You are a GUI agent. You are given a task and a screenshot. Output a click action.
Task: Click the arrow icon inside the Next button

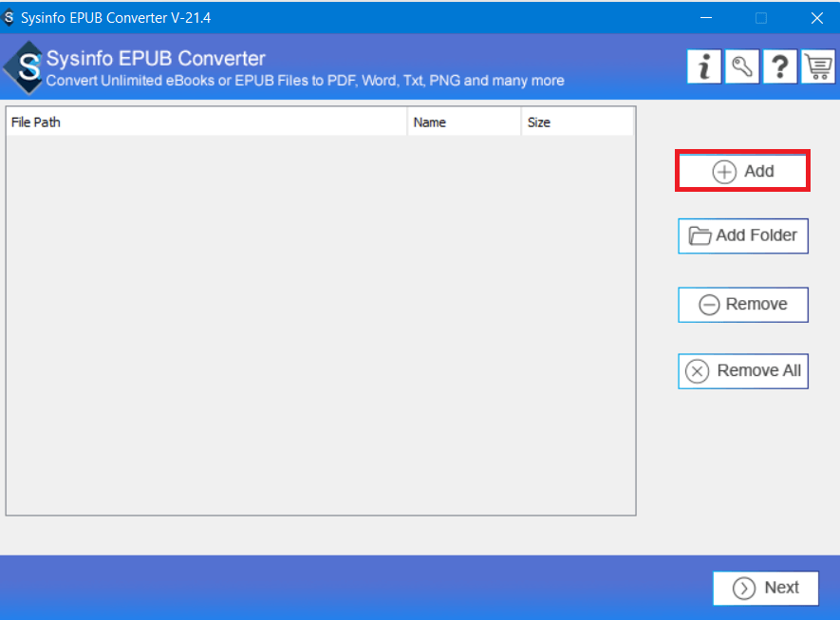744,588
